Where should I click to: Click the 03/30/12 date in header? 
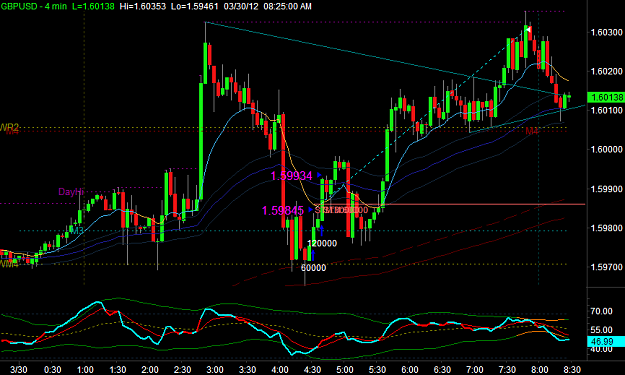click(x=240, y=6)
